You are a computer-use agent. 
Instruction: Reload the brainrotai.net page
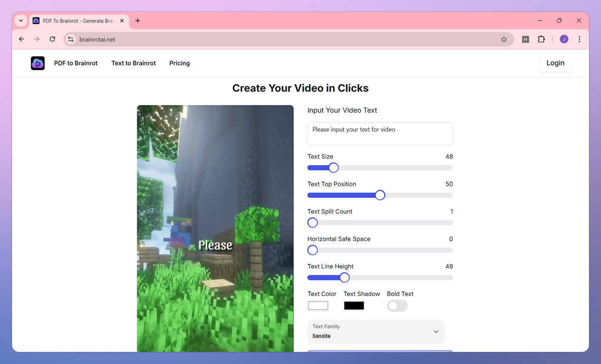(52, 39)
